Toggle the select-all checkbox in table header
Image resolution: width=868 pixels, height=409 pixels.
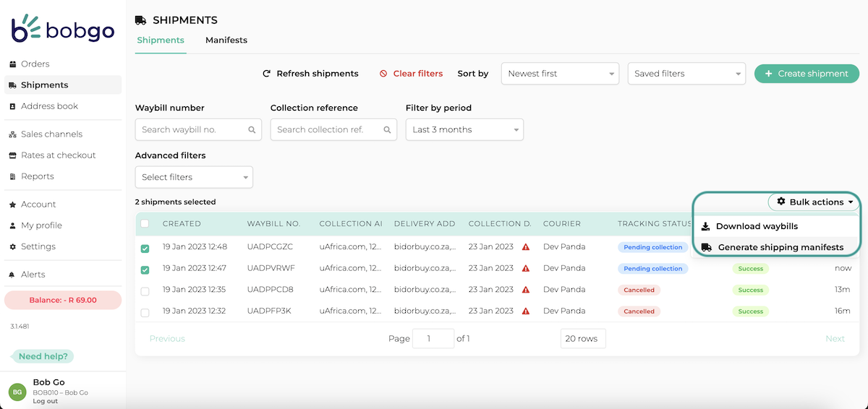point(145,223)
